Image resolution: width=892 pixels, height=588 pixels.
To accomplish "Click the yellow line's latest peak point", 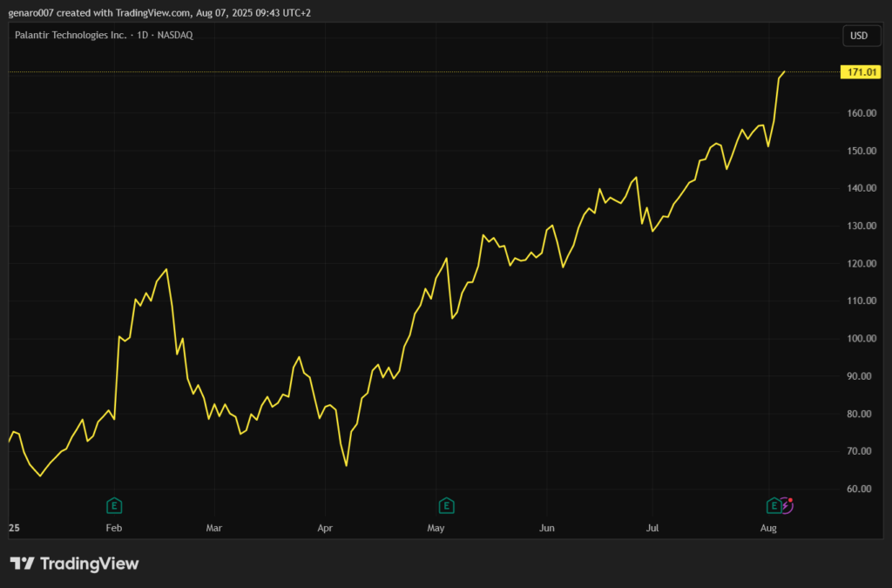I will pyautogui.click(x=785, y=71).
